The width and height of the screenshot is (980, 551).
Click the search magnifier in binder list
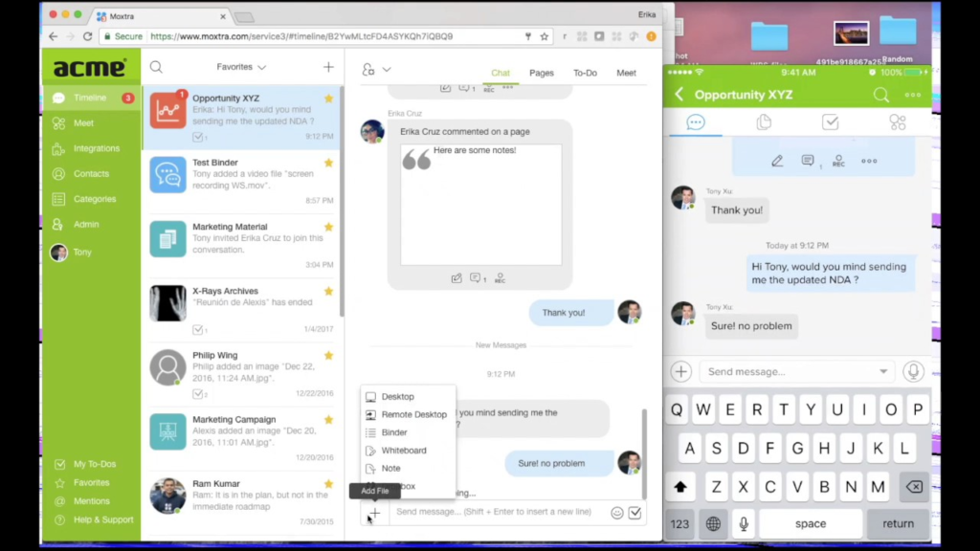(x=156, y=67)
